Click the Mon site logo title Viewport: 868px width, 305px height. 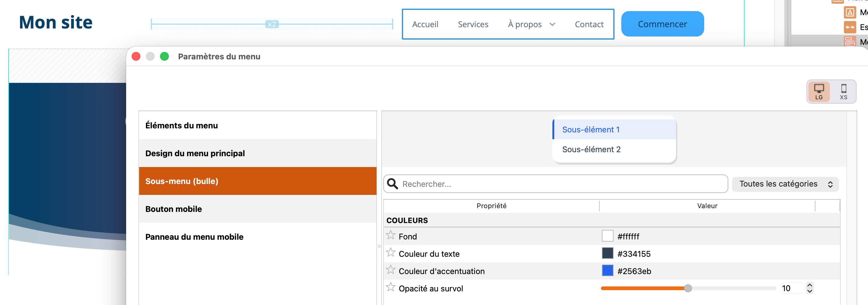56,23
